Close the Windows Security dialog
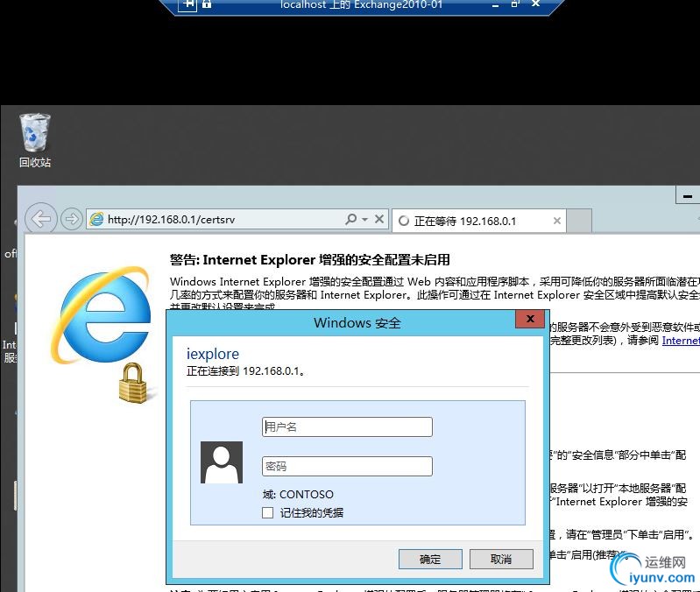This screenshot has width=700, height=592. (530, 319)
